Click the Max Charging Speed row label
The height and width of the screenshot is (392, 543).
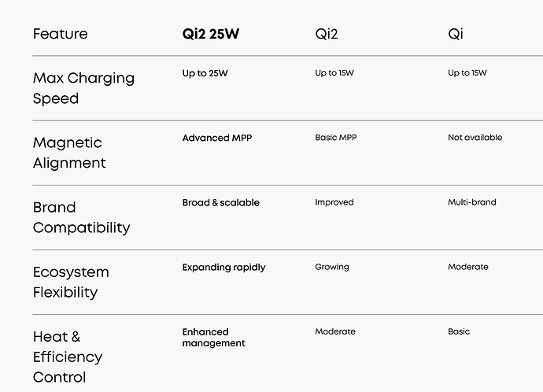[83, 88]
